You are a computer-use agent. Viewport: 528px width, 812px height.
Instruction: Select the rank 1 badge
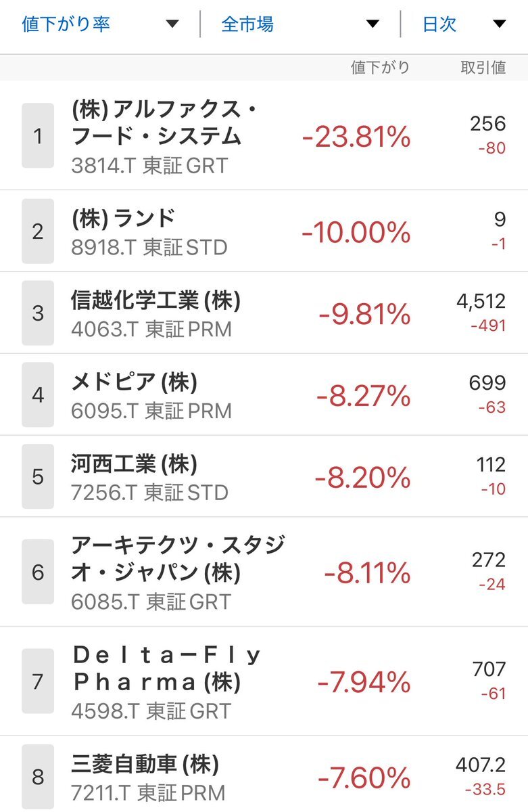pos(38,135)
